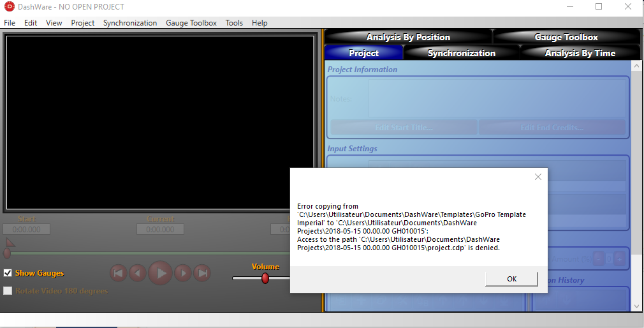644x328 pixels.
Task: Click OK in the error dialog
Action: [512, 279]
